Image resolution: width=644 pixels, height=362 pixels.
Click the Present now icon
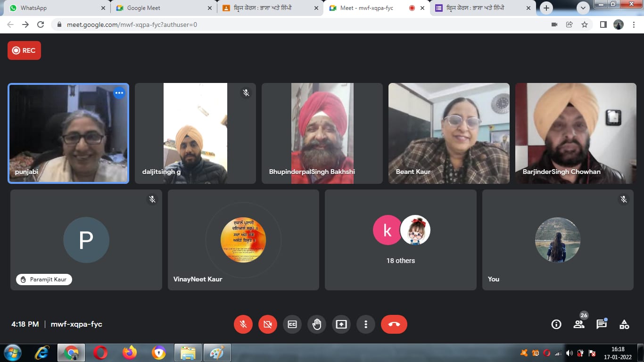(341, 324)
